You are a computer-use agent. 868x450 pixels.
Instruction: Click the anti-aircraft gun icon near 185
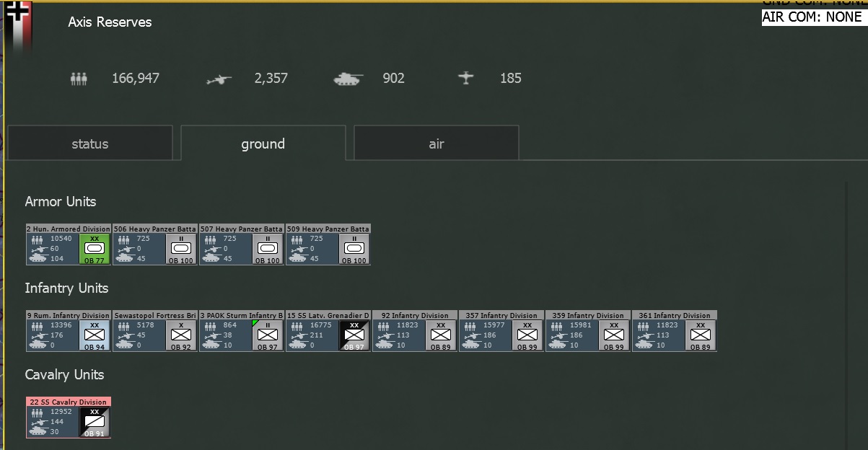[466, 78]
